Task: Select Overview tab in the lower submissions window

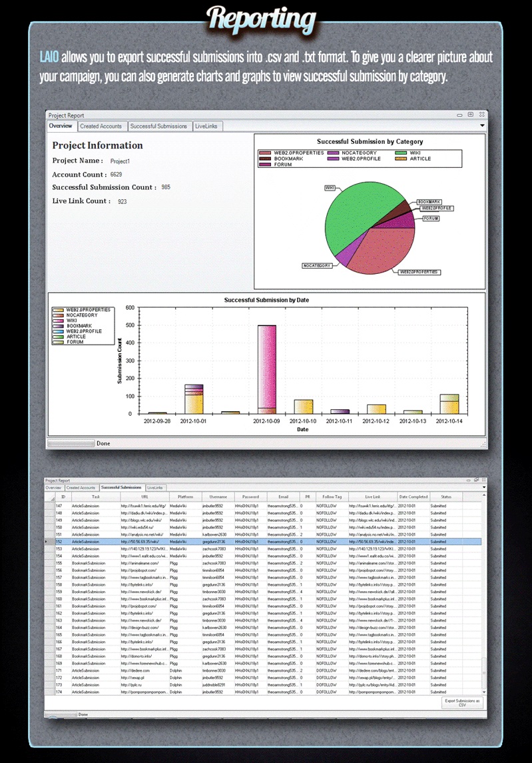Action: point(53,488)
